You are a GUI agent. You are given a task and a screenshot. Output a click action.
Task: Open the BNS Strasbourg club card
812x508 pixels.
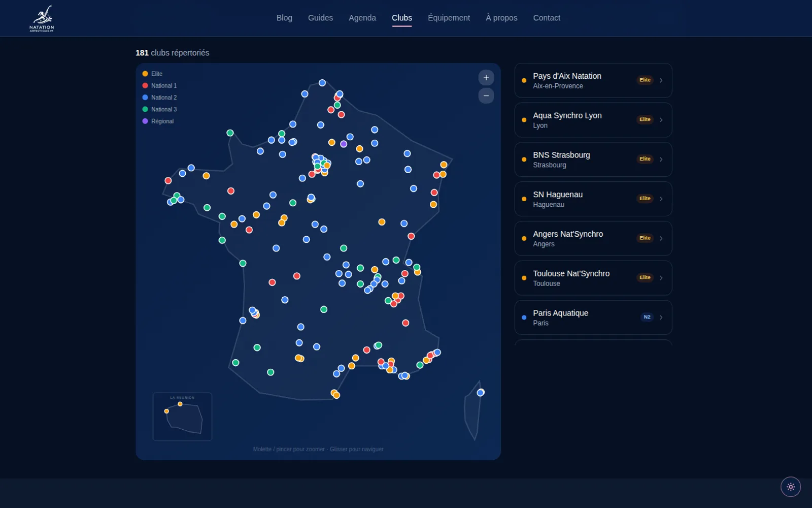[x=593, y=160]
